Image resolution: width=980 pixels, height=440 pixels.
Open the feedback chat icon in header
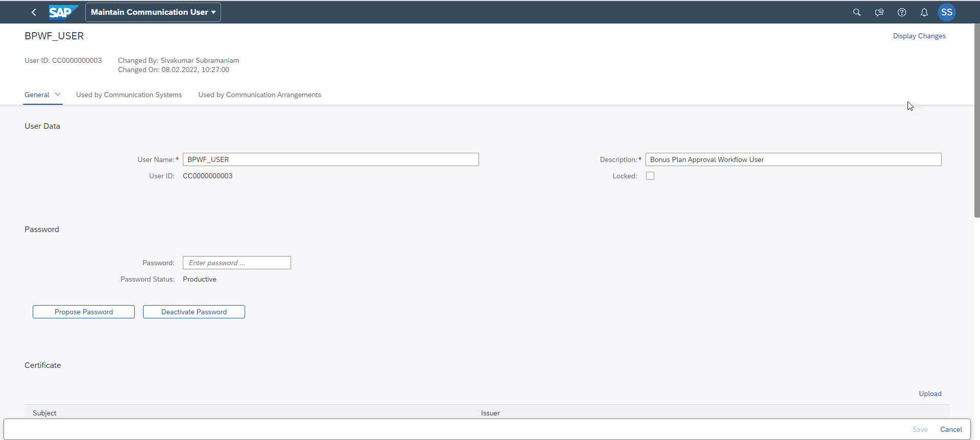879,12
